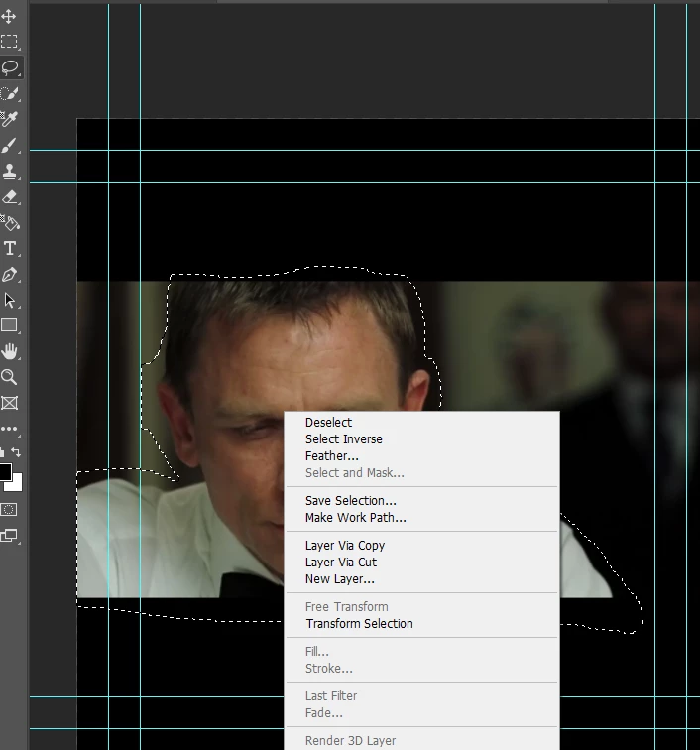Open the Feather... dialog

332,455
